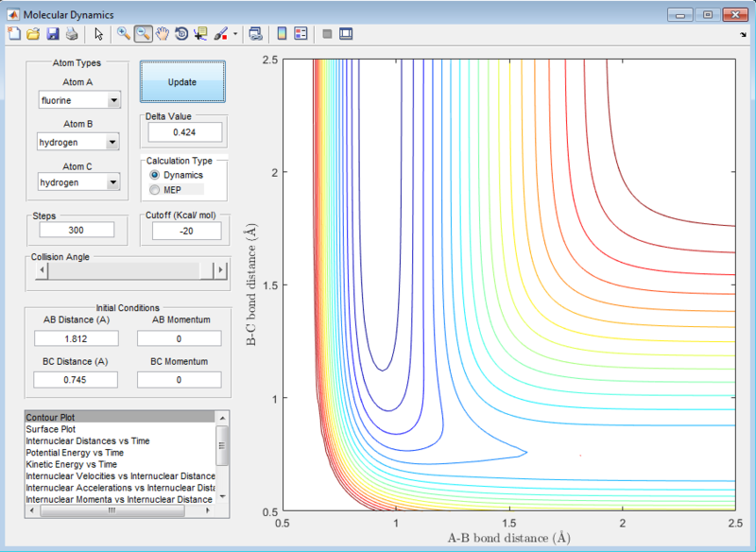Click the toolbar dock arrow at far right
The width and height of the screenshot is (756, 552).
[x=743, y=35]
